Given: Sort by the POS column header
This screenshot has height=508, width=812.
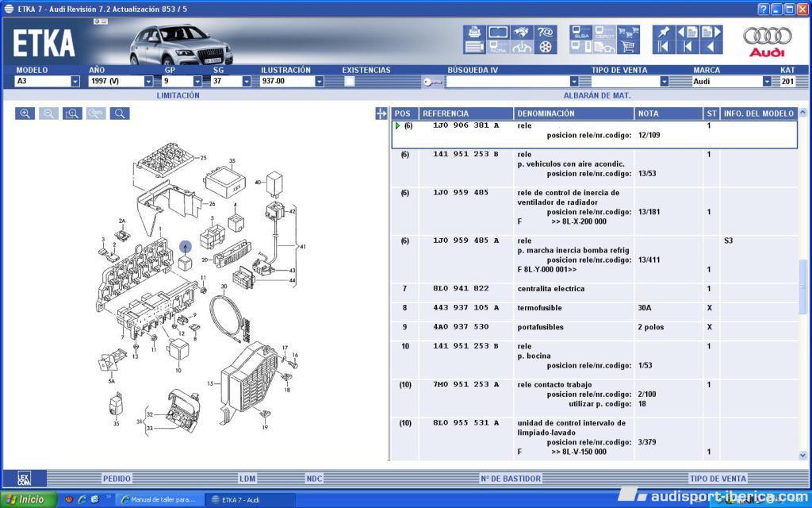Looking at the screenshot, I should [x=404, y=114].
